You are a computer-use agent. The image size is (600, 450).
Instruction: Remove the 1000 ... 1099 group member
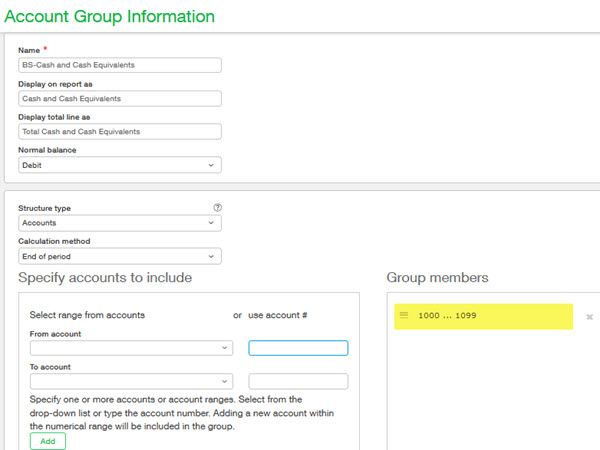pos(589,317)
